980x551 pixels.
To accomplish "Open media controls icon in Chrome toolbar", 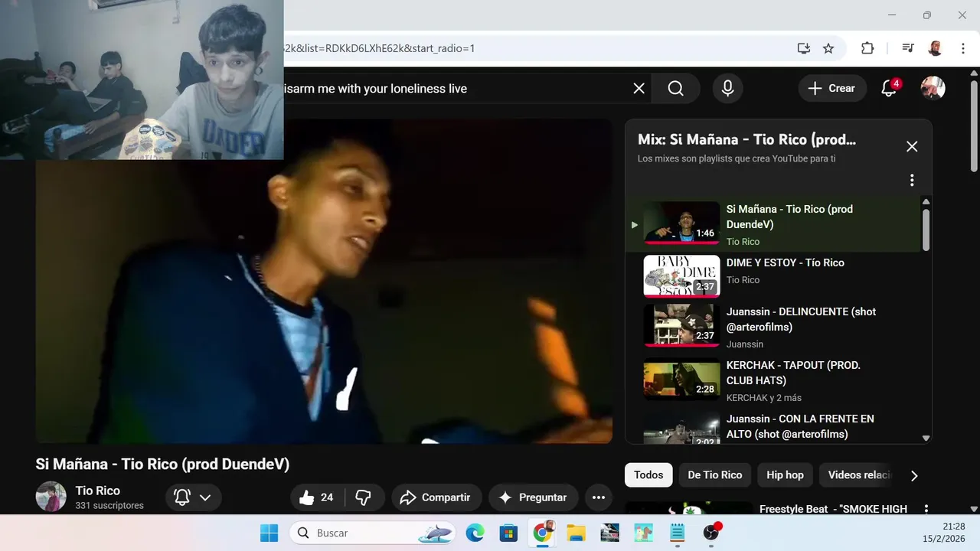I will (908, 48).
